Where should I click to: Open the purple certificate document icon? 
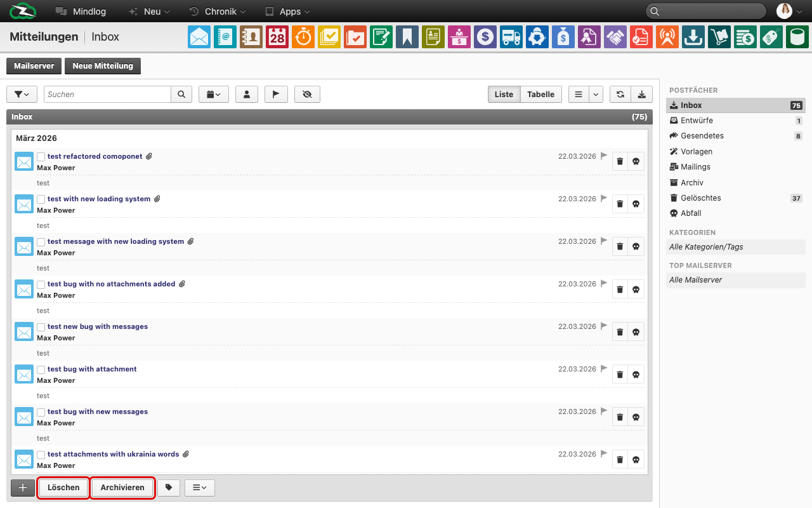pyautogui.click(x=589, y=37)
